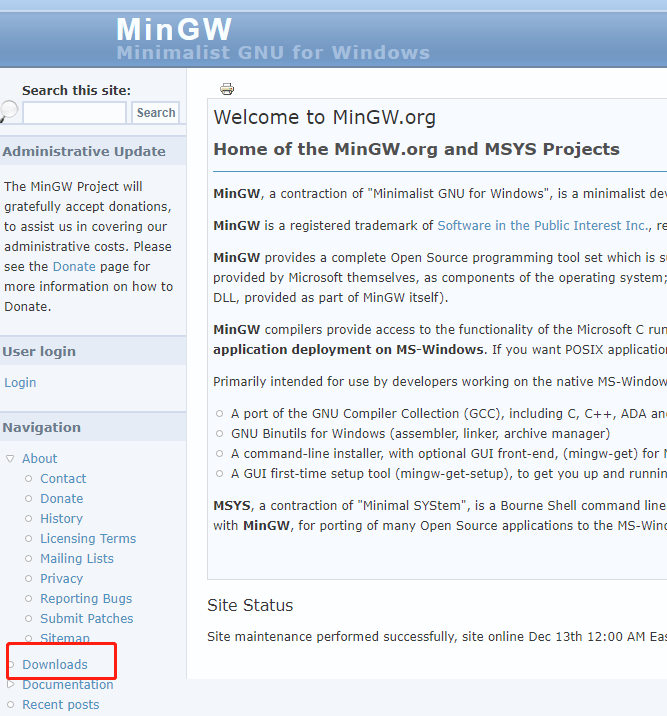Open the Documentation navigation link
667x716 pixels.
[68, 684]
